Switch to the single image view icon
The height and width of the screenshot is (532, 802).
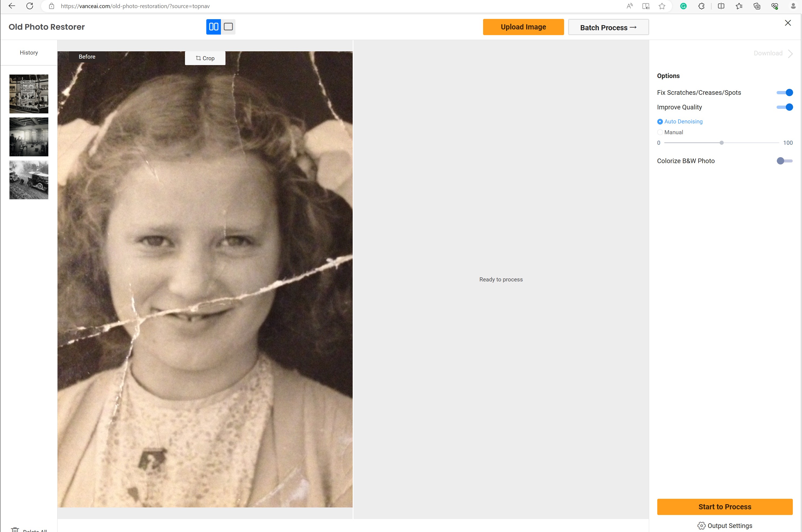point(228,26)
